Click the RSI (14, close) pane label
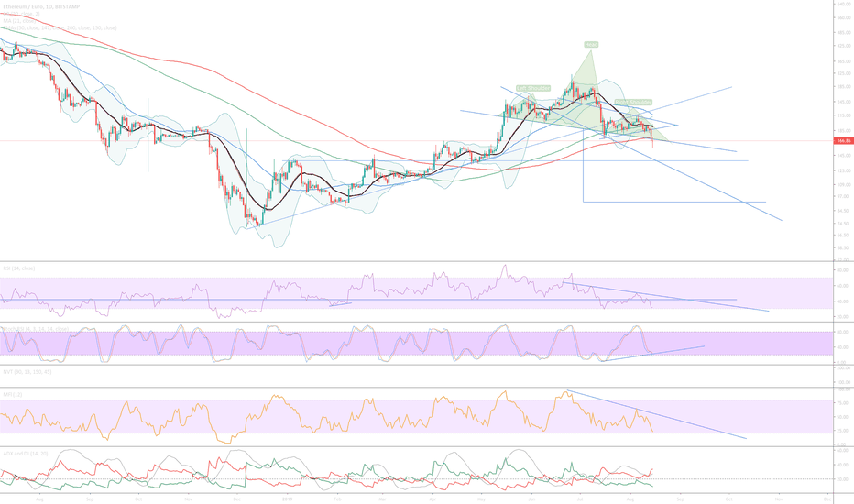The height and width of the screenshot is (504, 854). coord(19,268)
